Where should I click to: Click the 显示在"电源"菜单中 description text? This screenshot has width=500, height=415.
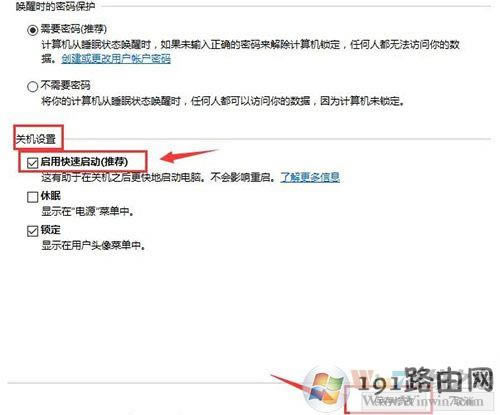(x=88, y=211)
